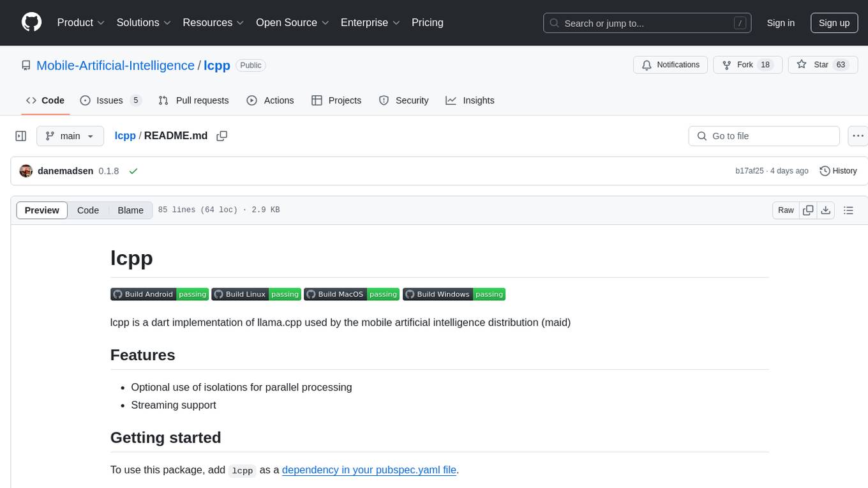Image resolution: width=868 pixels, height=488 pixels.
Task: Click the Features heading
Action: [x=143, y=355]
